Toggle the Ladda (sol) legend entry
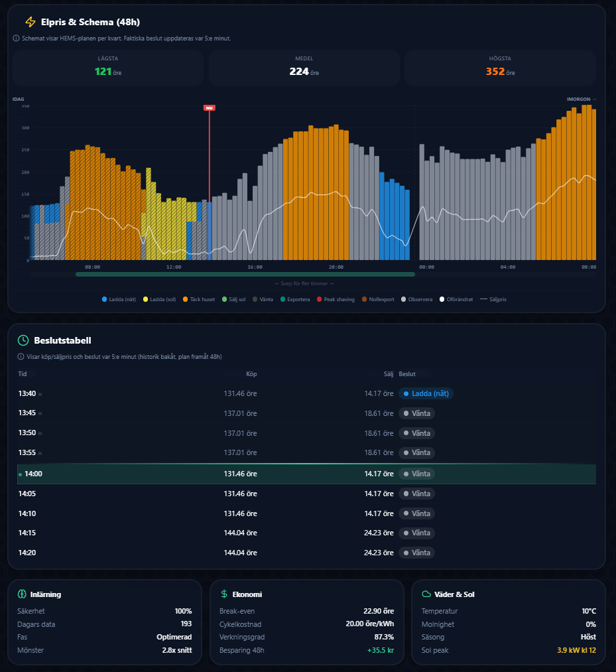This screenshot has width=616, height=672. click(159, 299)
